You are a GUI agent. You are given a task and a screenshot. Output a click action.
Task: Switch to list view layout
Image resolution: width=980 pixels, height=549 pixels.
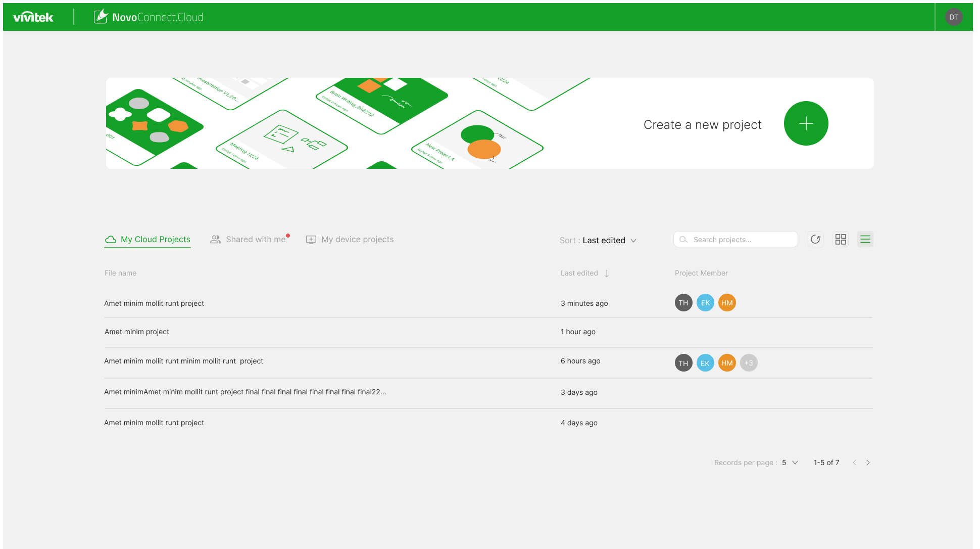(865, 239)
